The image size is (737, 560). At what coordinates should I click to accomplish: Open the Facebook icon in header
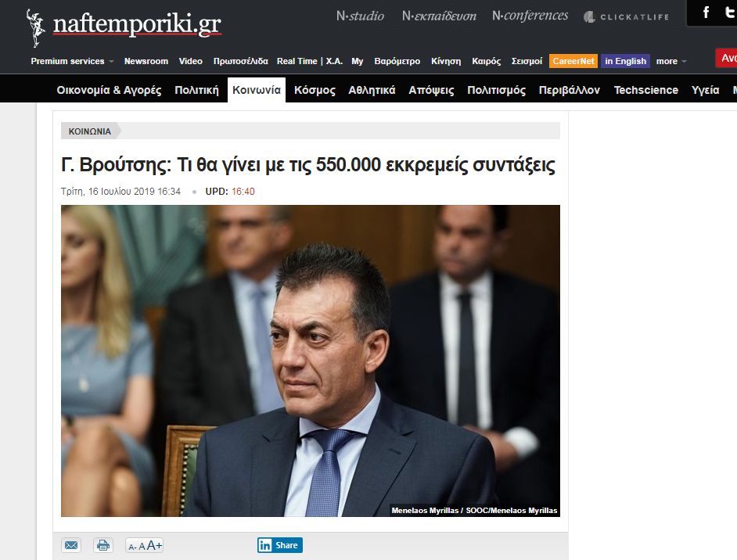coord(706,13)
